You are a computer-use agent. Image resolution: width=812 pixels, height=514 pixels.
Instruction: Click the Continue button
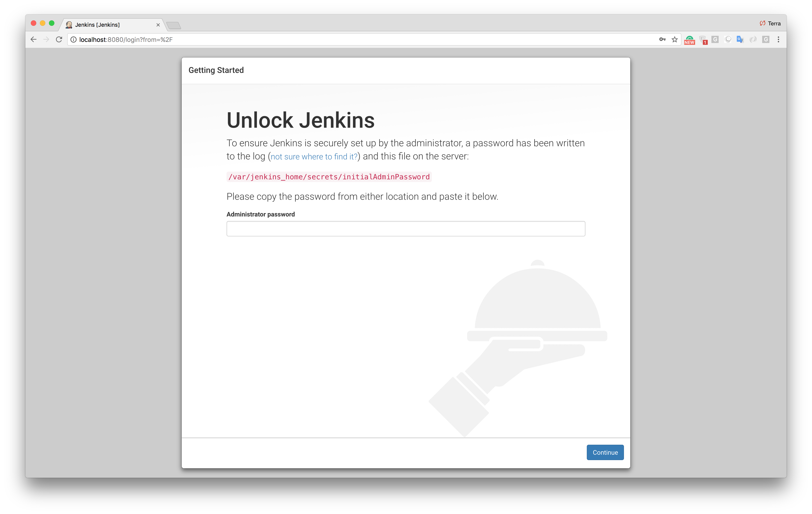pos(605,452)
